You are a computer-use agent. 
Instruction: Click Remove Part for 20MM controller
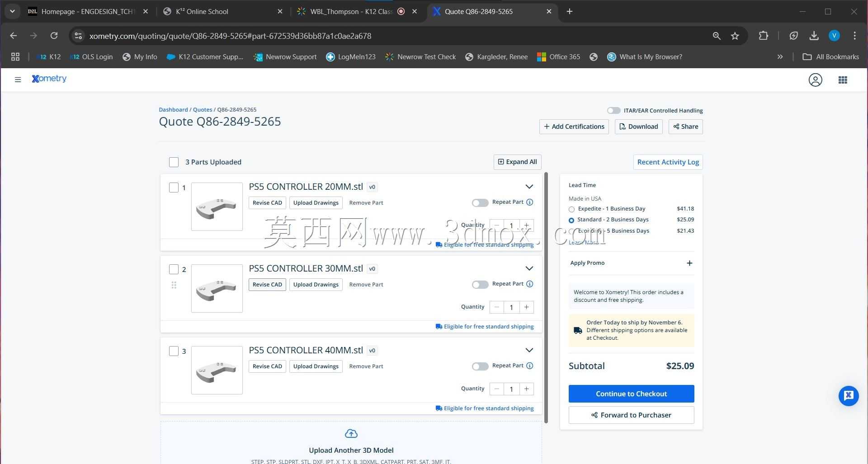[366, 203]
